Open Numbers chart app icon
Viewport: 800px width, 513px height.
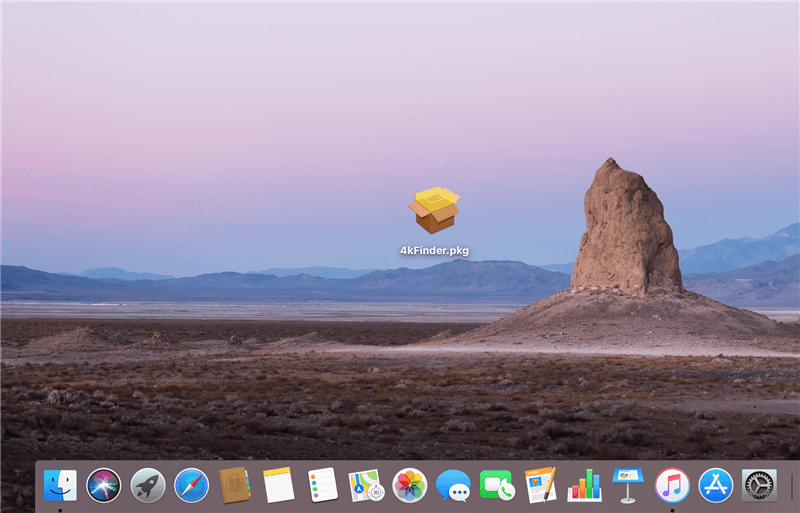(585, 485)
